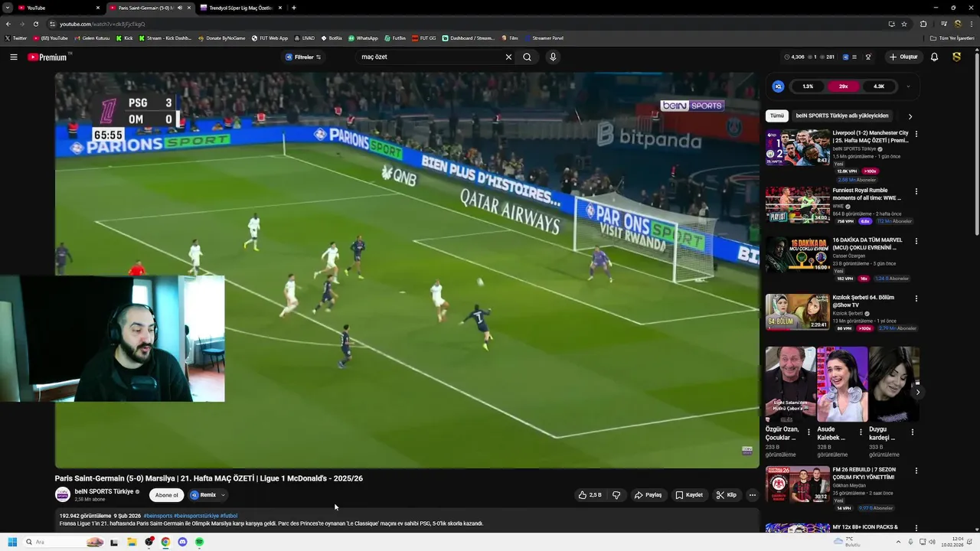
Task: Open Spotify from the taskbar
Action: pyautogui.click(x=199, y=542)
